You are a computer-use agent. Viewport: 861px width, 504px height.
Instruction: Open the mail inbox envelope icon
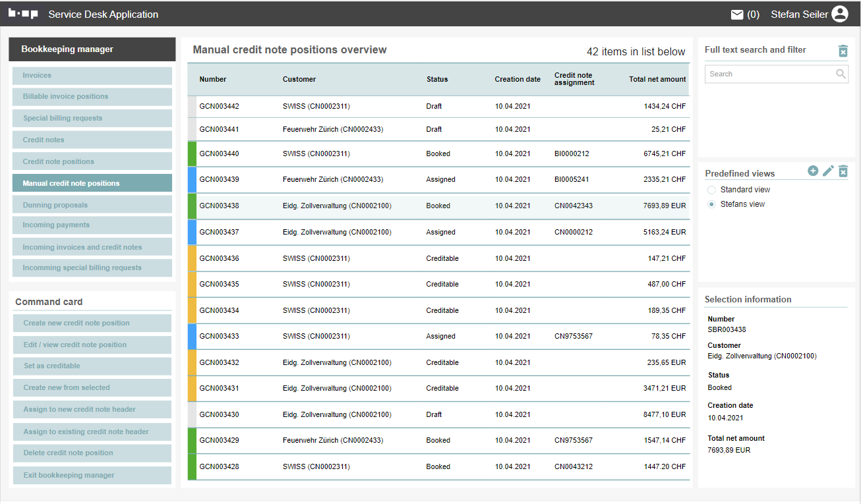coord(737,14)
